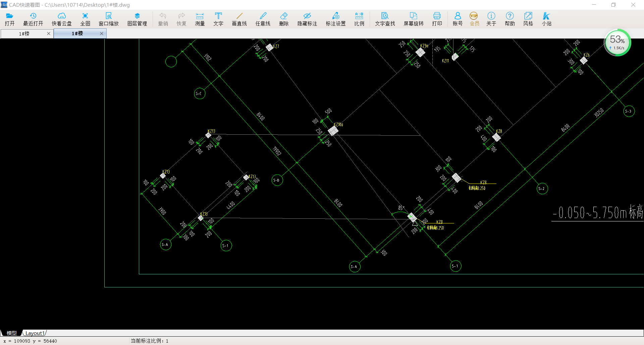The image size is (644, 345).
Task: Click the S-B axis bubble
Action: [277, 180]
